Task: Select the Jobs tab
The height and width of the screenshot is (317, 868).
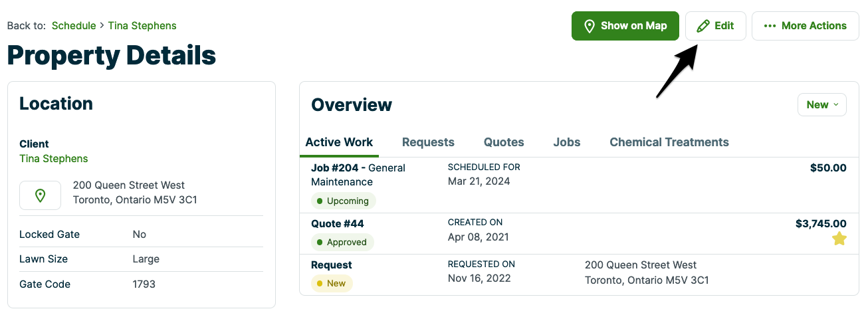Action: click(567, 142)
